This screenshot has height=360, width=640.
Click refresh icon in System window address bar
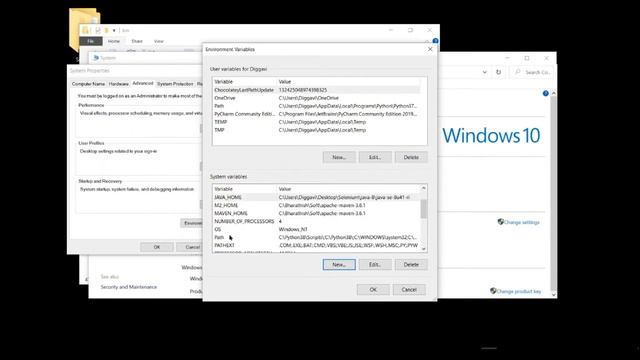[x=498, y=72]
